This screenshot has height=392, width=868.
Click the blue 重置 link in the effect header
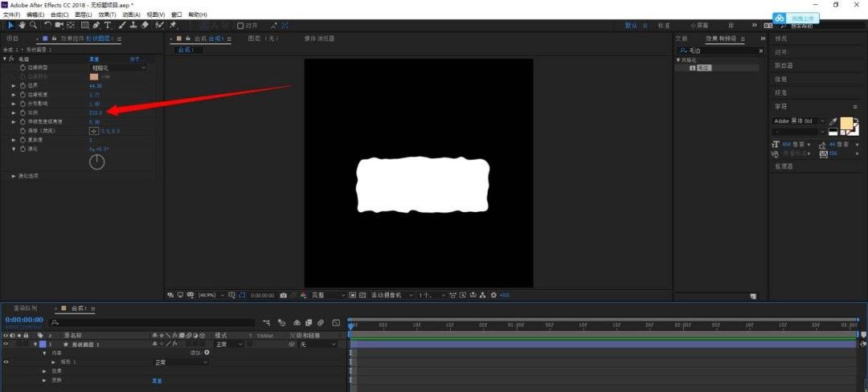[x=94, y=59]
